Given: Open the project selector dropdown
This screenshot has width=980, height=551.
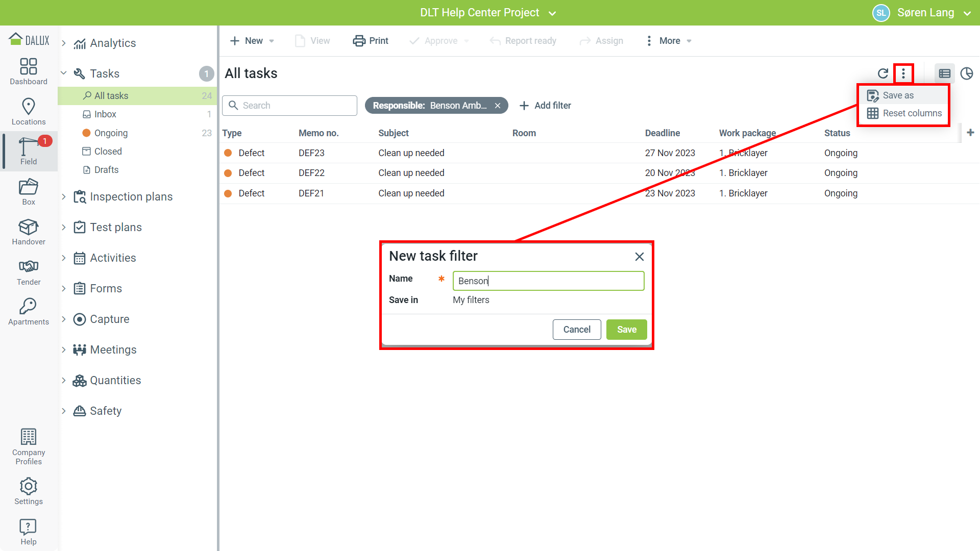Looking at the screenshot, I should pyautogui.click(x=552, y=13).
